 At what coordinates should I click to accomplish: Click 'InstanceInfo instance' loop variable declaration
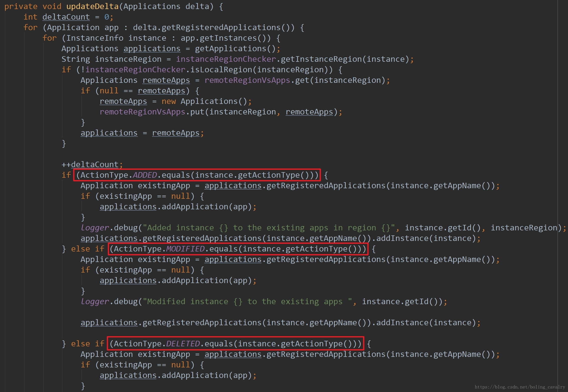point(116,38)
